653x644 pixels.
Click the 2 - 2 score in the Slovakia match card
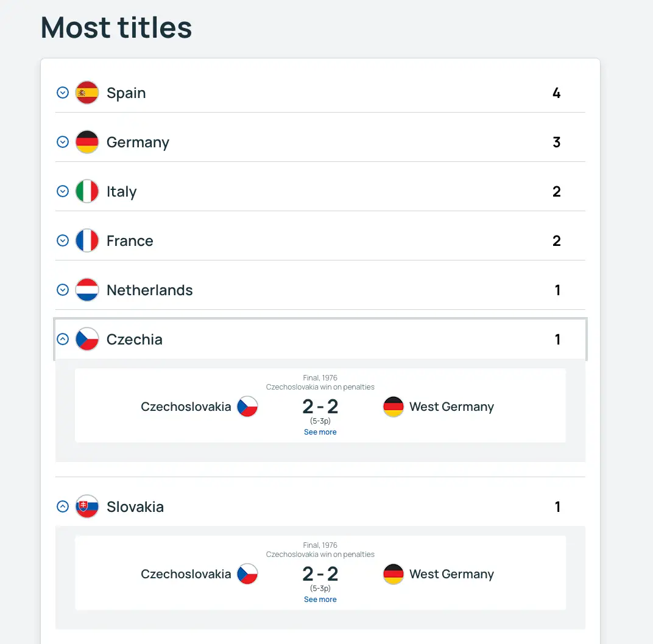tap(320, 573)
